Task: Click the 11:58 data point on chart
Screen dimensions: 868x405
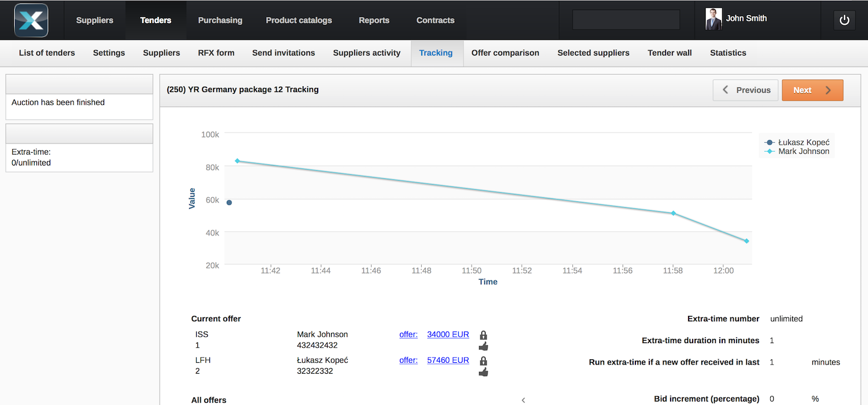Action: tap(673, 213)
